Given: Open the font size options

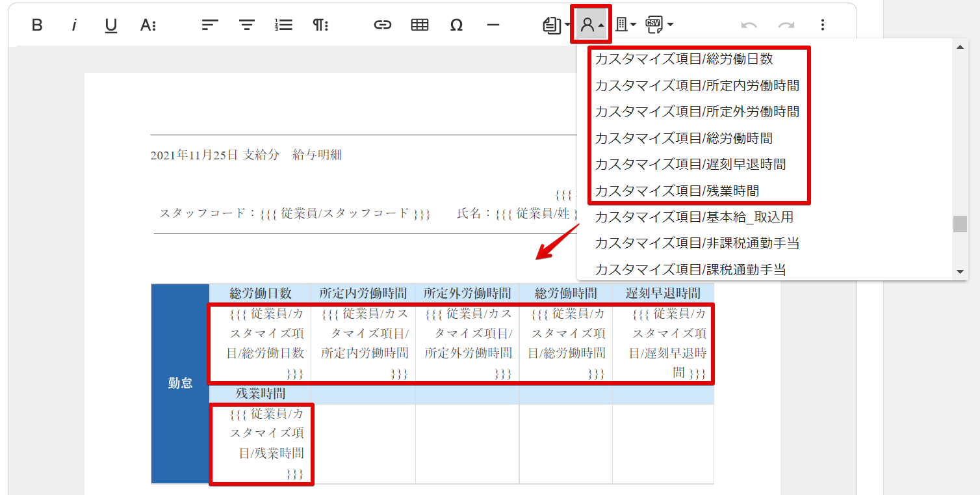Looking at the screenshot, I should [x=148, y=25].
